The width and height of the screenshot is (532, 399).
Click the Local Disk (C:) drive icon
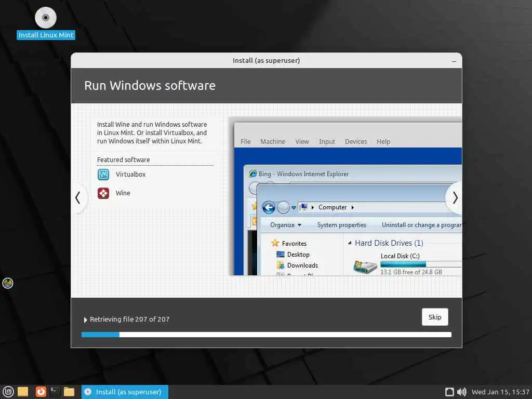[x=365, y=267]
